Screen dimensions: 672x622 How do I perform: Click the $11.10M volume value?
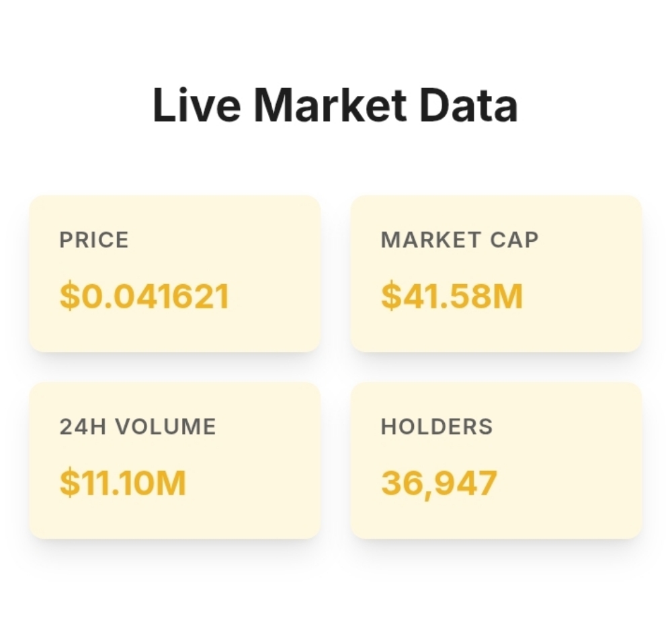coord(122,483)
